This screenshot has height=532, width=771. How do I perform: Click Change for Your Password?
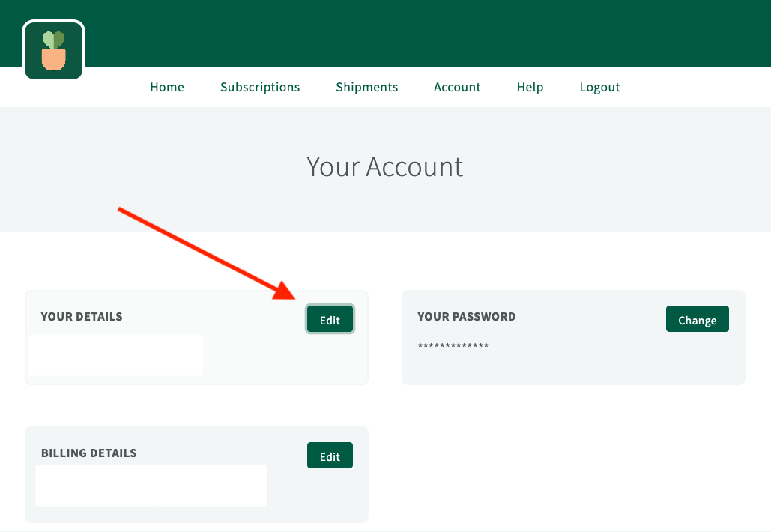click(698, 320)
